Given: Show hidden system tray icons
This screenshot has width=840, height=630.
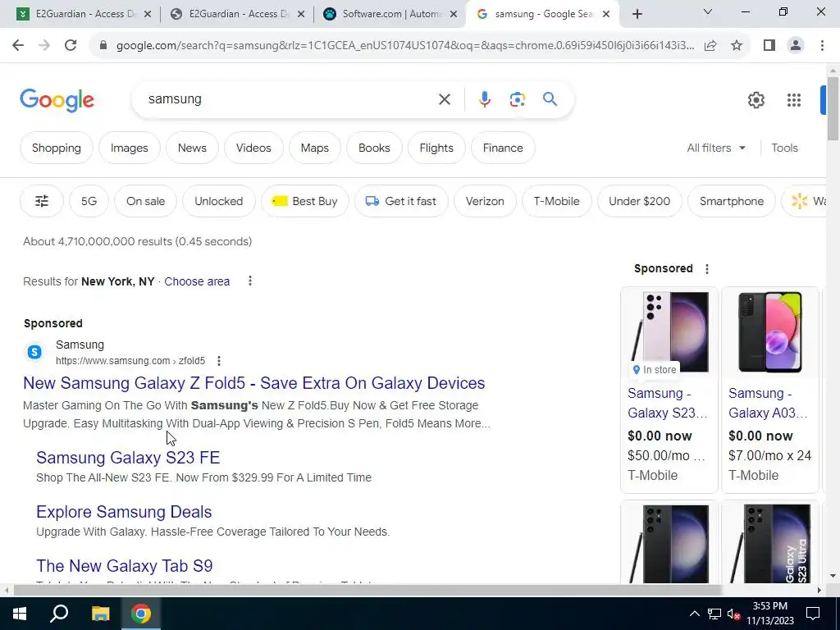Looking at the screenshot, I should (x=694, y=614).
